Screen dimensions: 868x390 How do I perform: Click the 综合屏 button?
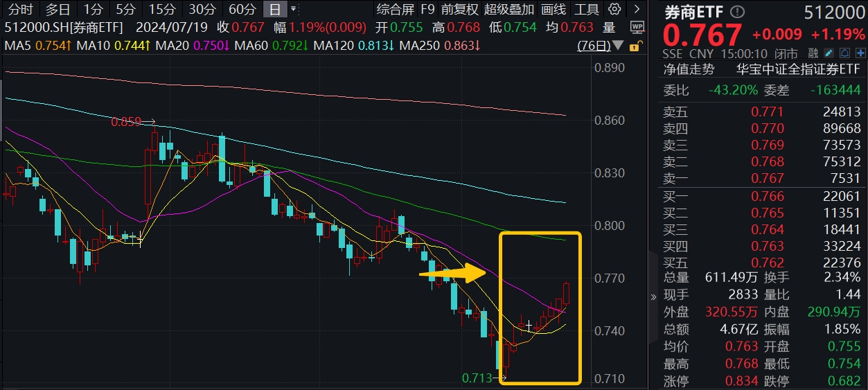[x=395, y=9]
